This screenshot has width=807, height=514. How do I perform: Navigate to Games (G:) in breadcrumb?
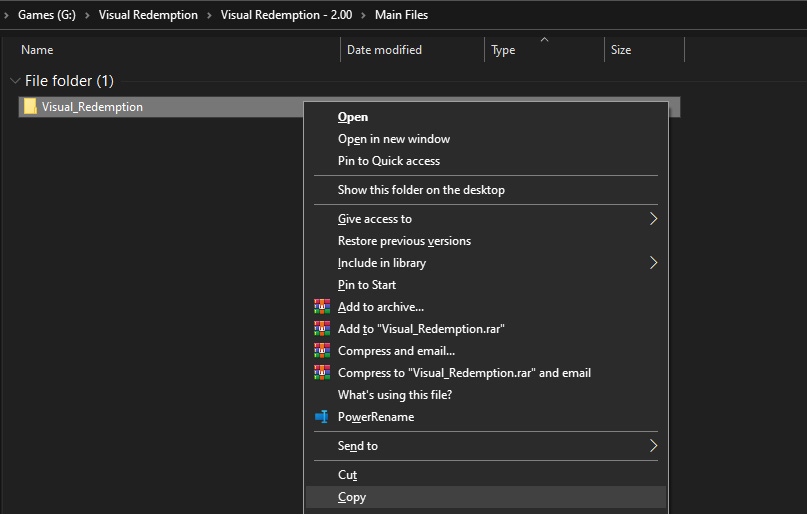tap(45, 15)
